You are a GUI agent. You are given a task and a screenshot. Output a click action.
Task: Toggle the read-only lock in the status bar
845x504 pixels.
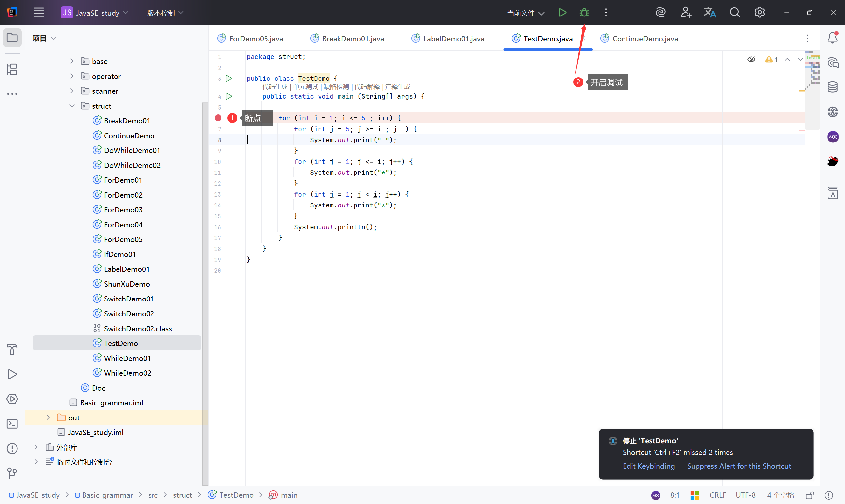click(810, 495)
